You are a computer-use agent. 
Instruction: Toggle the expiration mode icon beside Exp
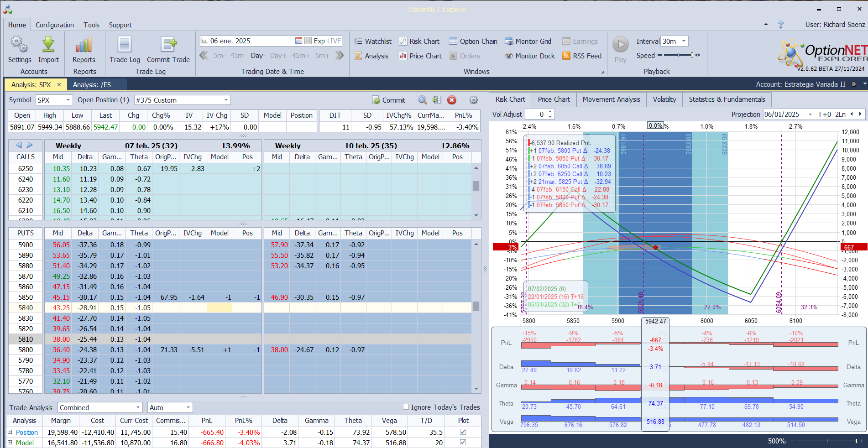[x=308, y=41]
